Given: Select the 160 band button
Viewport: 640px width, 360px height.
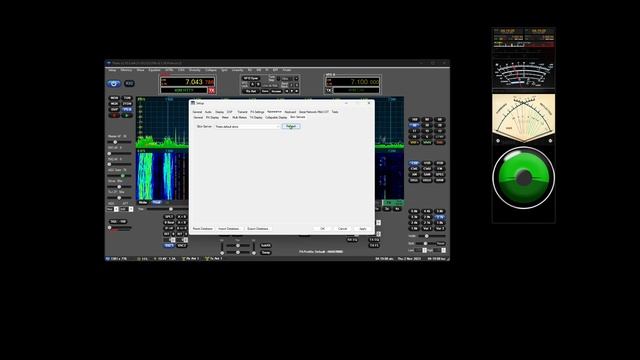Looking at the screenshot, I should click(x=415, y=120).
